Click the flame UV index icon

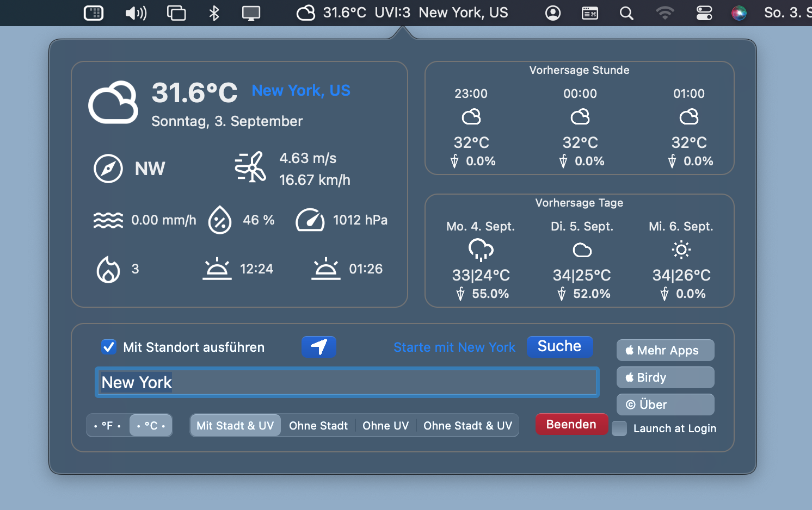108,269
